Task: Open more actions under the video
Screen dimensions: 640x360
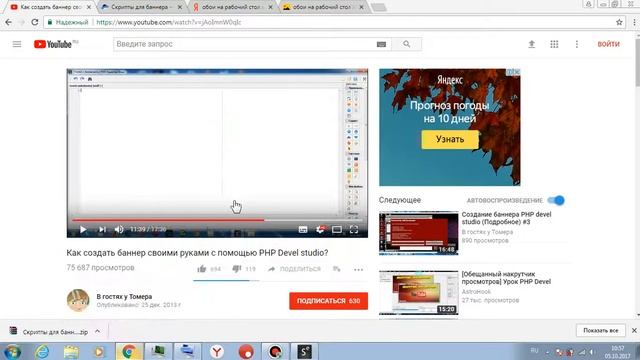Action: (358, 269)
